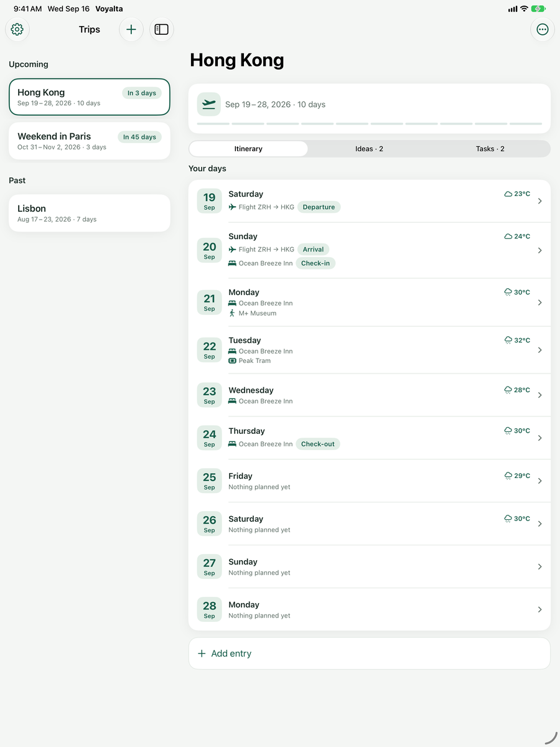Screen dimensions: 560x747
Task: Expand Thursday Sep 24 chevron
Action: [539, 438]
